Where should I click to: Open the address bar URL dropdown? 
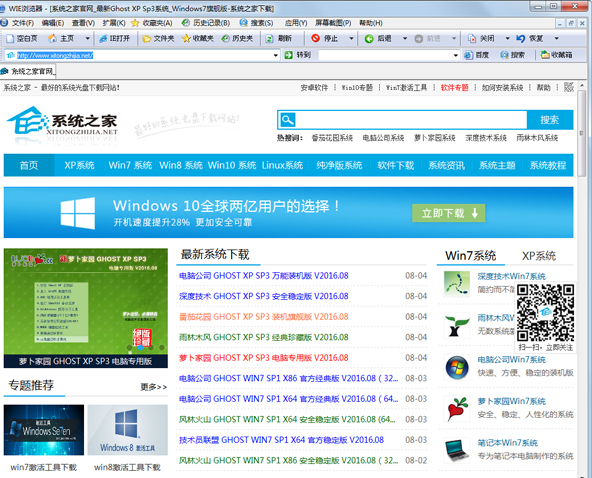(276, 56)
